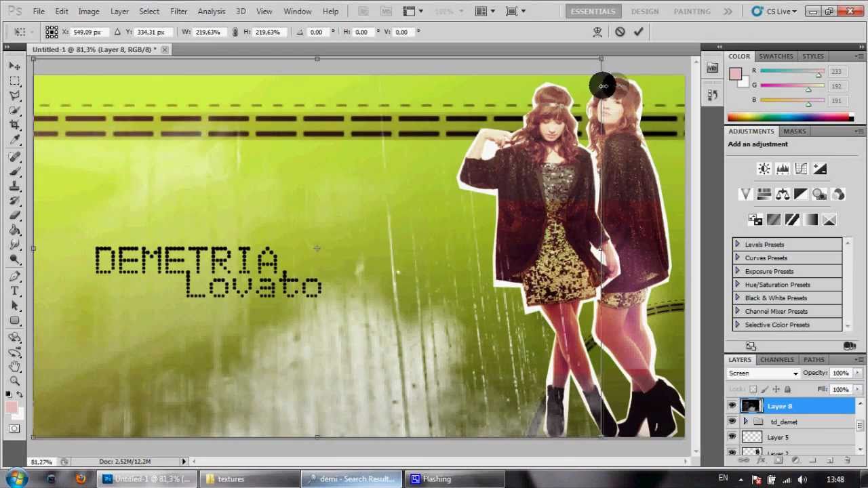Expand Levels Presets list
868x488 pixels.
737,245
